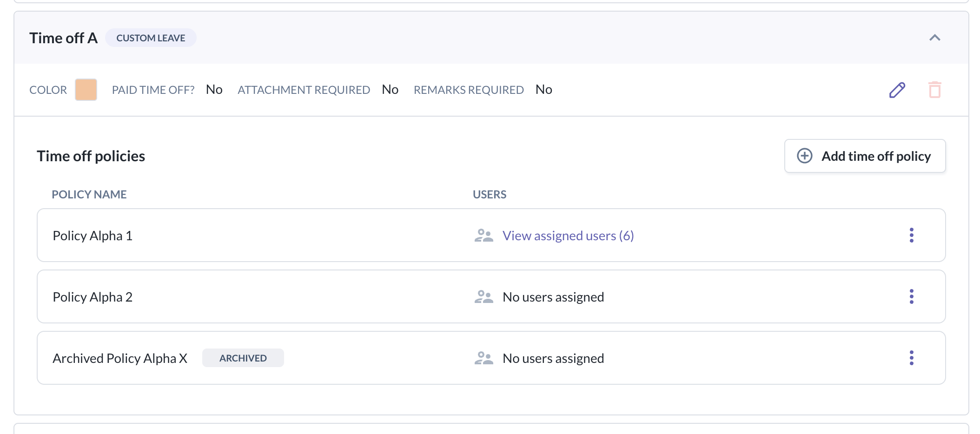Click the POLICY NAME column header

[89, 194]
